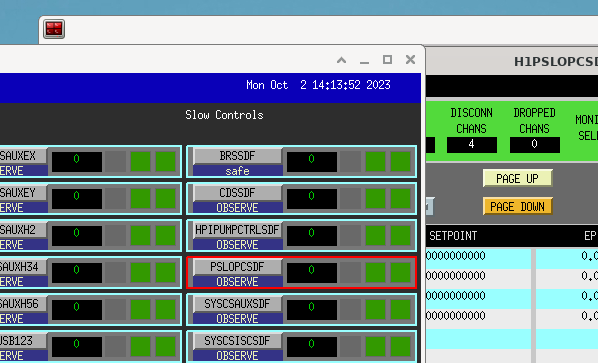This screenshot has height=363, width=598.
Task: Click the CDSSDF difference count field
Action: coord(312,199)
